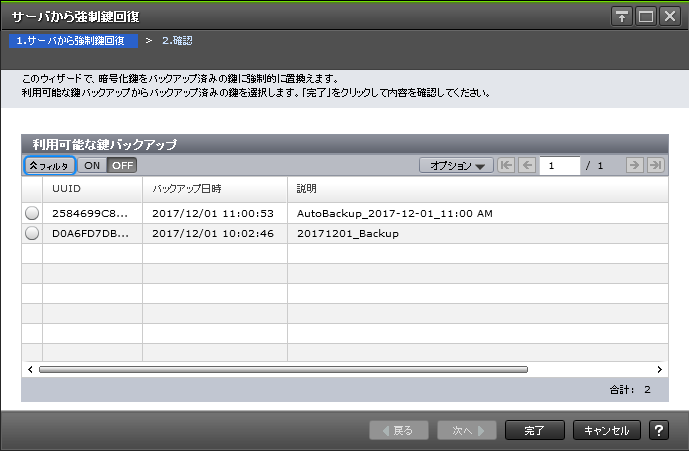Click the page number input field
Screen dimensions: 689x451
[x=559, y=166]
